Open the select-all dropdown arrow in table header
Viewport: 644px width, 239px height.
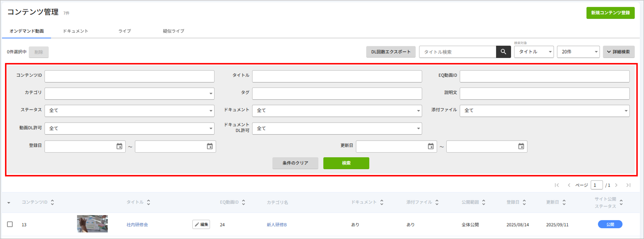tap(9, 203)
